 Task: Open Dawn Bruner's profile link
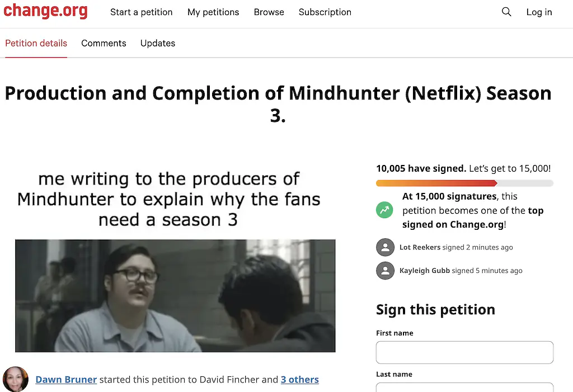click(x=66, y=380)
